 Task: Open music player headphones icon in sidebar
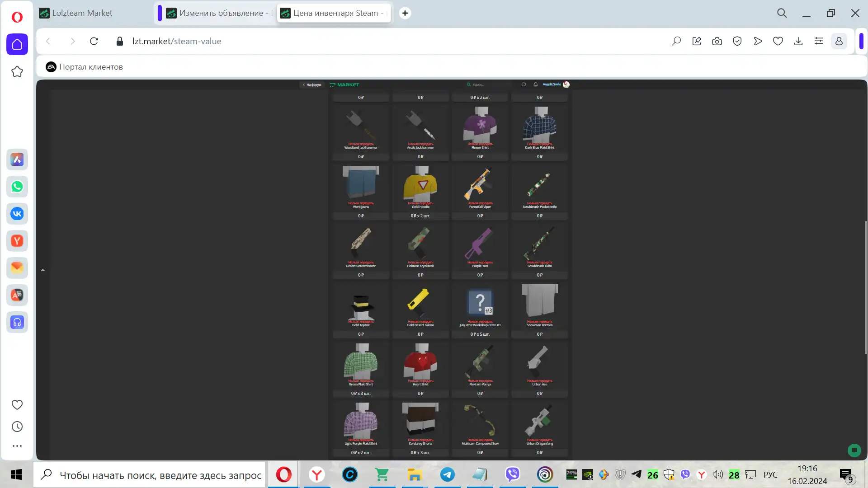pyautogui.click(x=17, y=322)
